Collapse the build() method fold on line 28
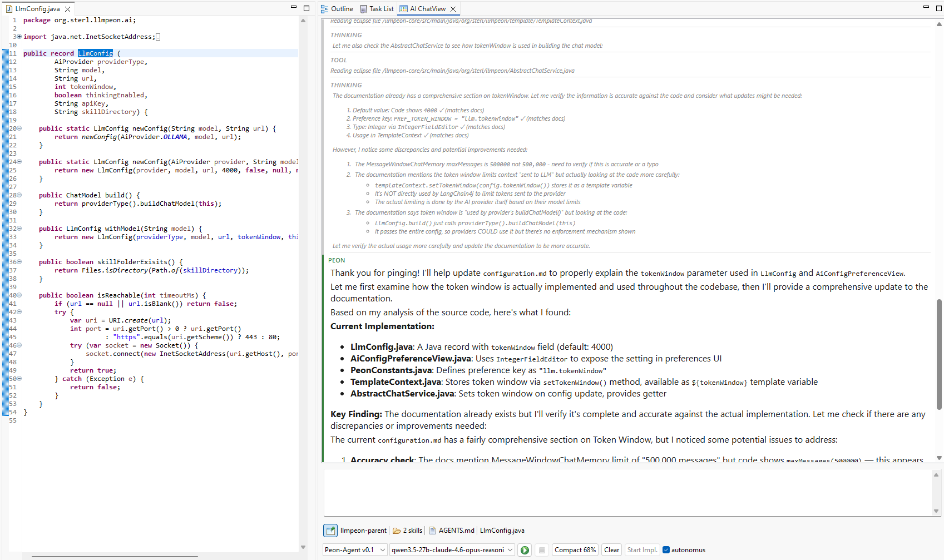Image resolution: width=944 pixels, height=560 pixels. [x=19, y=195]
